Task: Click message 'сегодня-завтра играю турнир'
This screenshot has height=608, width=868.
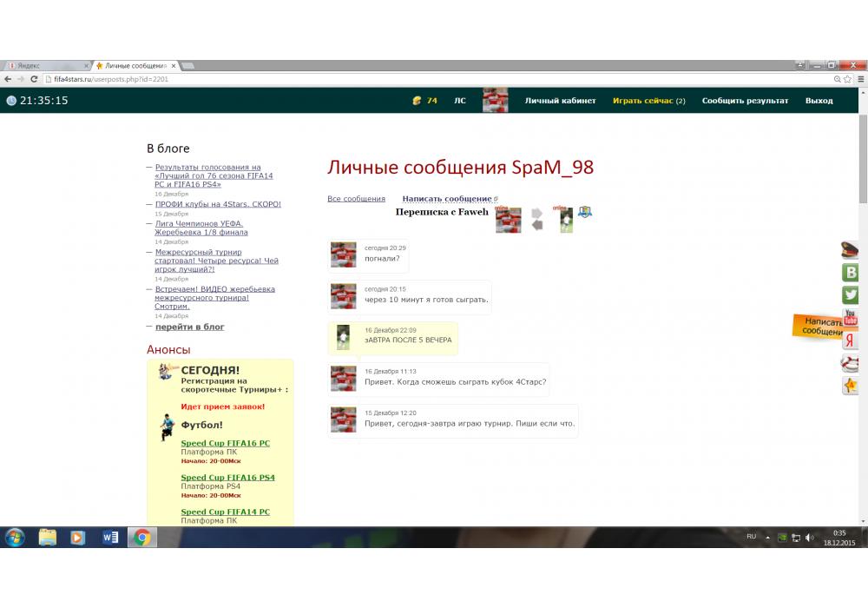Action: click(470, 423)
